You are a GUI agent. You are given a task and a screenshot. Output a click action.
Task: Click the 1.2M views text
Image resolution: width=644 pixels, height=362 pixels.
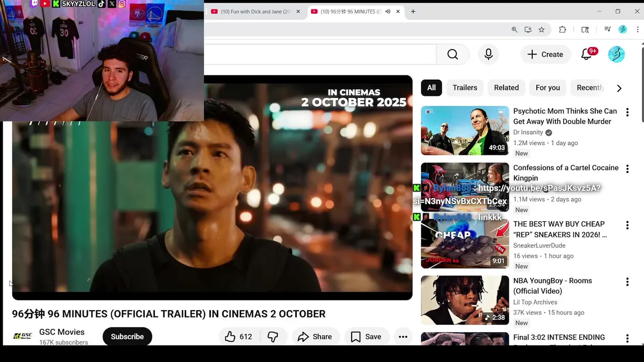click(x=529, y=143)
